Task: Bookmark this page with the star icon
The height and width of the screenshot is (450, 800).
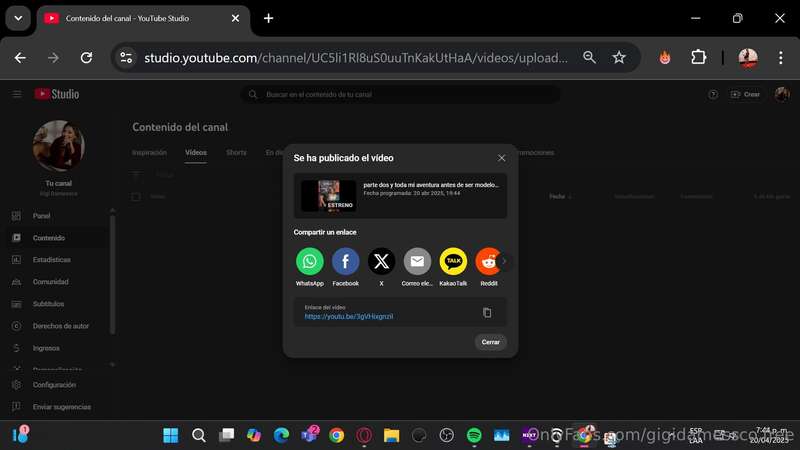Action: point(619,58)
